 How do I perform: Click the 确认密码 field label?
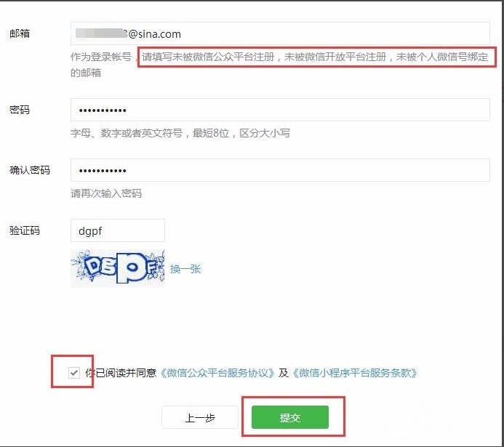click(x=30, y=170)
